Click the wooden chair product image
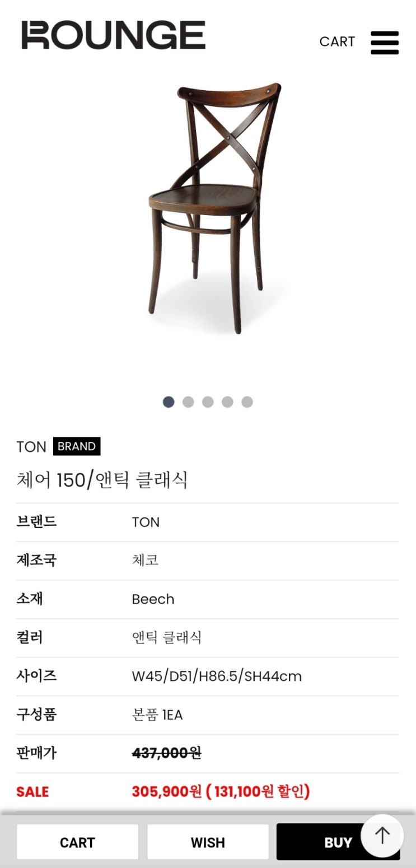 [x=215, y=207]
